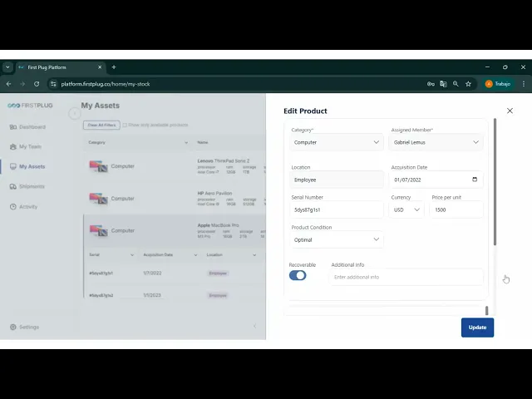Open the Currency dropdown showing USD
532x399 pixels.
click(406, 210)
